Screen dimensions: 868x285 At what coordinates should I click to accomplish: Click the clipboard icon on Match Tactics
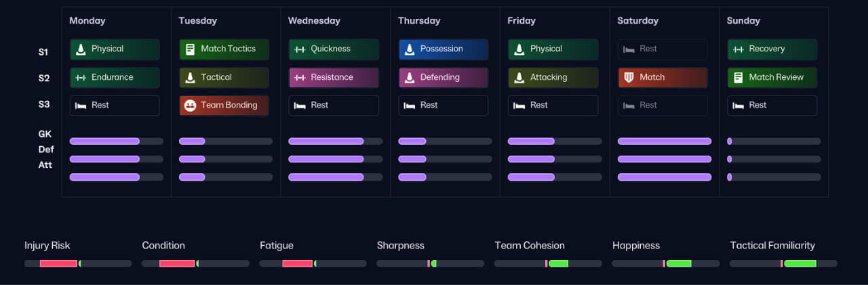coord(190,49)
